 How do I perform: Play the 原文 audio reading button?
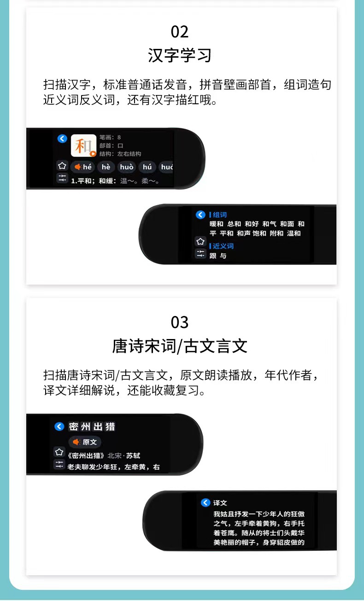point(85,442)
